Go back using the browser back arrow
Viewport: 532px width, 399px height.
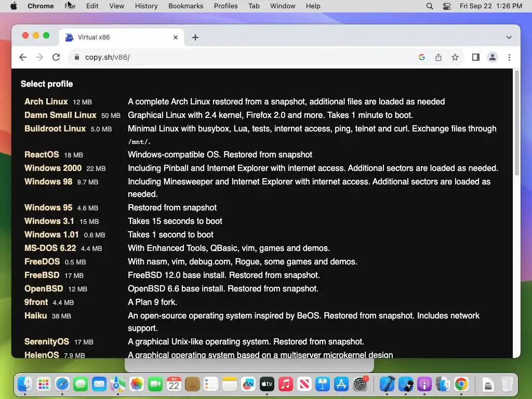tap(23, 57)
